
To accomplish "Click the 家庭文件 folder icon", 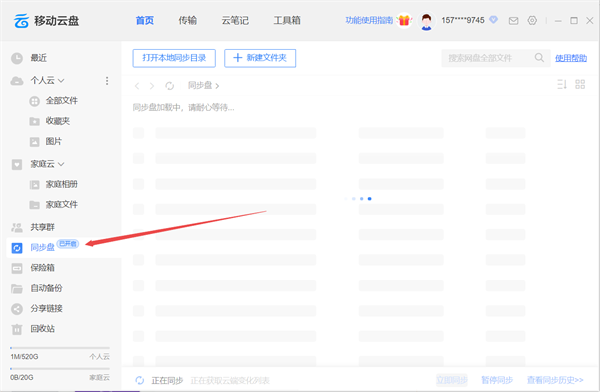I will point(34,205).
